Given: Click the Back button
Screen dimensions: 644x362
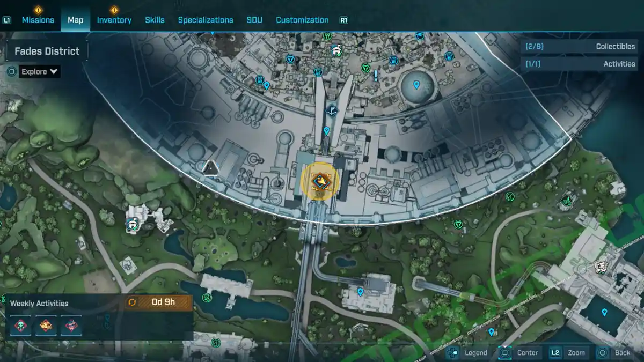Looking at the screenshot, I should [x=621, y=352].
